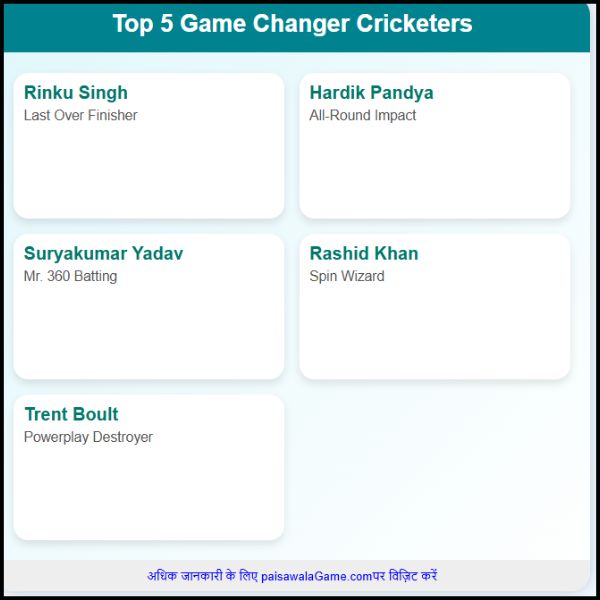Viewport: 600px width, 600px height.
Task: Open the Hardik Pandya card
Action: [x=435, y=146]
